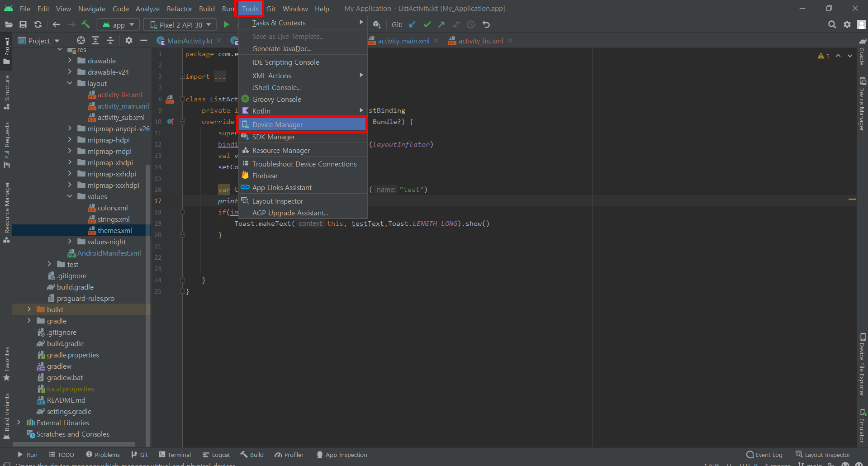868x466 pixels.
Task: Open Profiler tool window button
Action: click(289, 455)
